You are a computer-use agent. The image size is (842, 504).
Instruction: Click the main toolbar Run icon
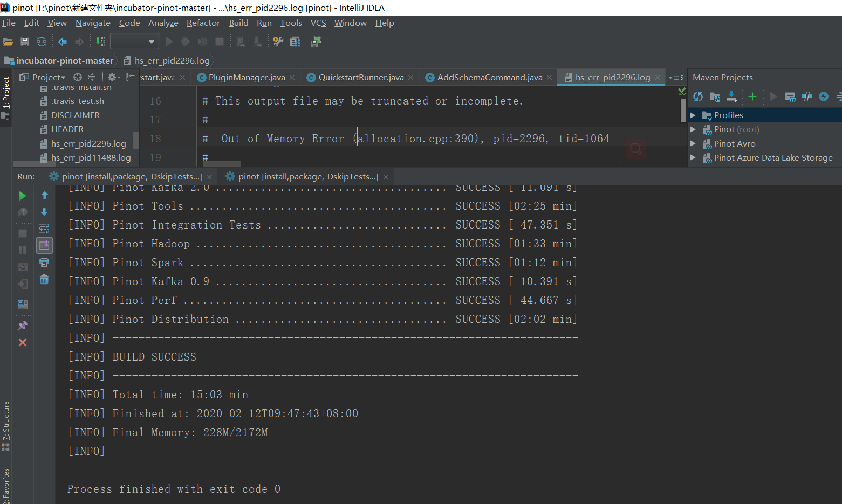(169, 42)
